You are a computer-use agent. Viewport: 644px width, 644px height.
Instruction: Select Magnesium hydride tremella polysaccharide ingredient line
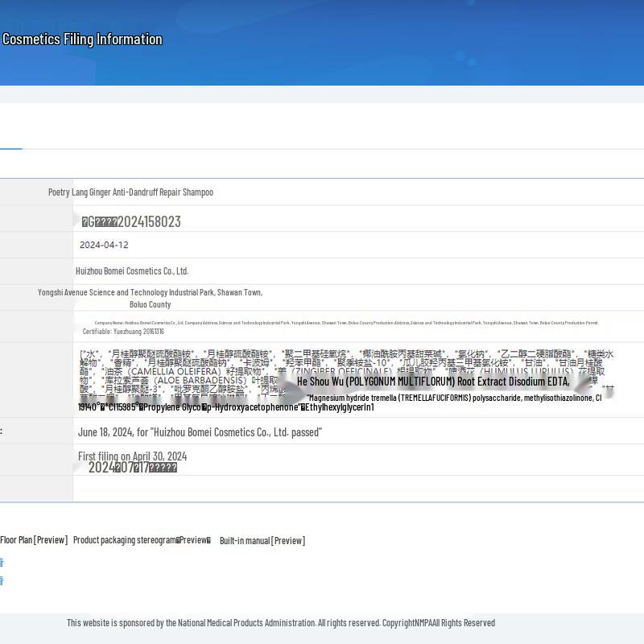(x=455, y=398)
